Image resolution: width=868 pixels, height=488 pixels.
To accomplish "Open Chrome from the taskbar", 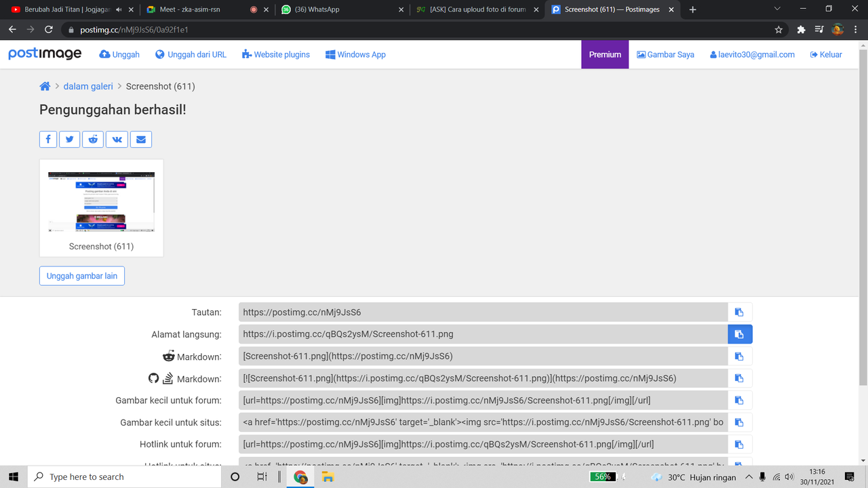I will [x=300, y=476].
